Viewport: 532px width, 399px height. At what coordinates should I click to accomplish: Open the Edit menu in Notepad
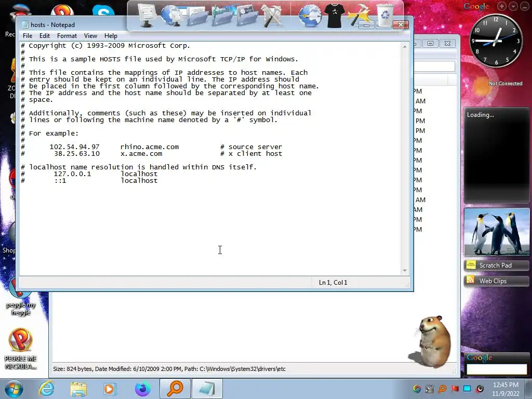coord(45,36)
